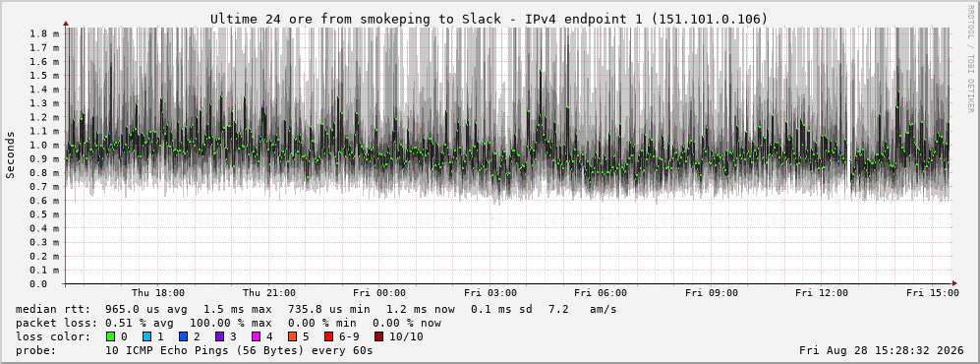This screenshot has width=980, height=364.
Task: Click the red 6-9 loss color swatch
Action: click(x=328, y=336)
